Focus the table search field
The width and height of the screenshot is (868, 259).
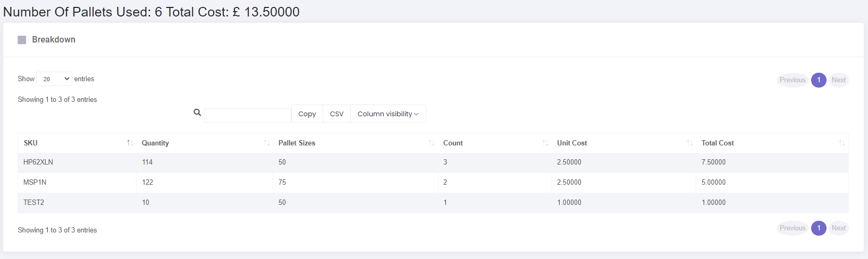pyautogui.click(x=248, y=115)
